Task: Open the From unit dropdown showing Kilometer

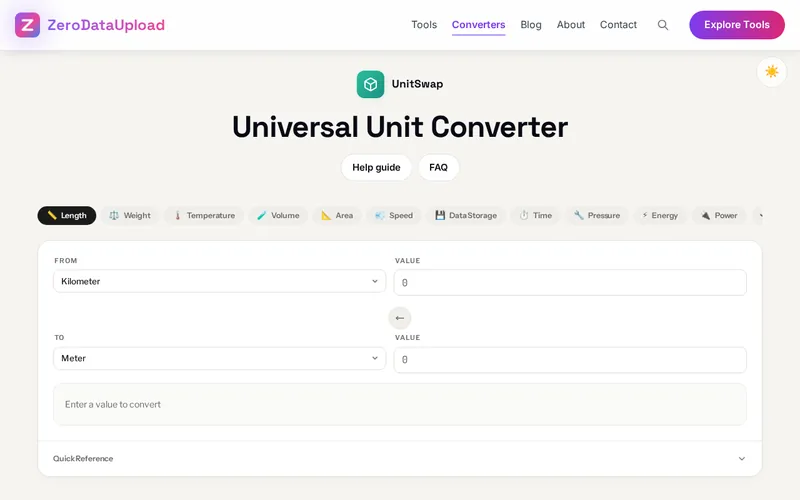Action: [219, 281]
